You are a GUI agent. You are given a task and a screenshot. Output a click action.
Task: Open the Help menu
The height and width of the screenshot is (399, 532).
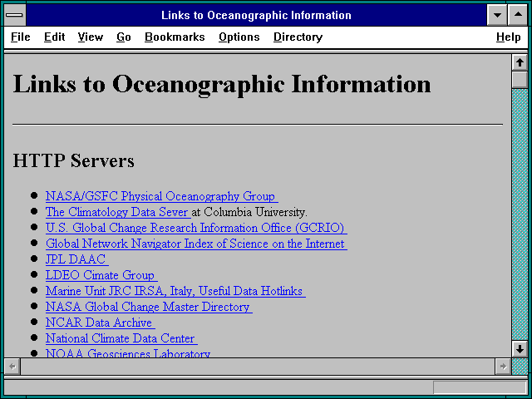508,37
